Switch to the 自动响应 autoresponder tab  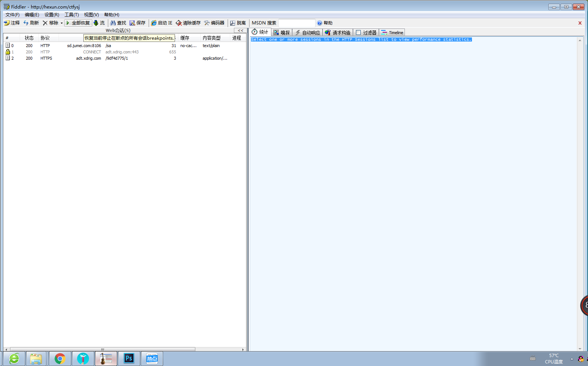coord(307,33)
